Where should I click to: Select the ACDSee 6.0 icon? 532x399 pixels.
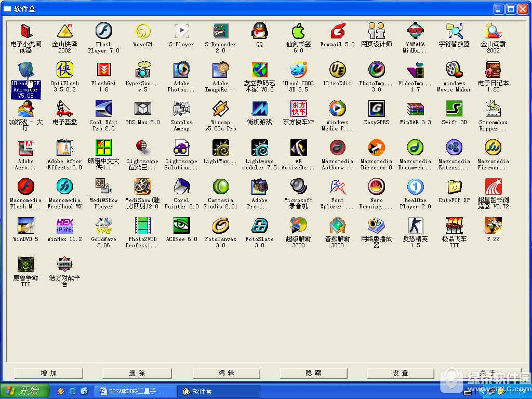pos(181,226)
